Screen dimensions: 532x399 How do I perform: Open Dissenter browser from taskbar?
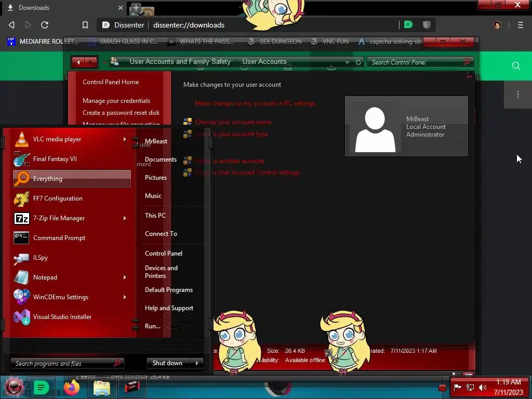41,387
